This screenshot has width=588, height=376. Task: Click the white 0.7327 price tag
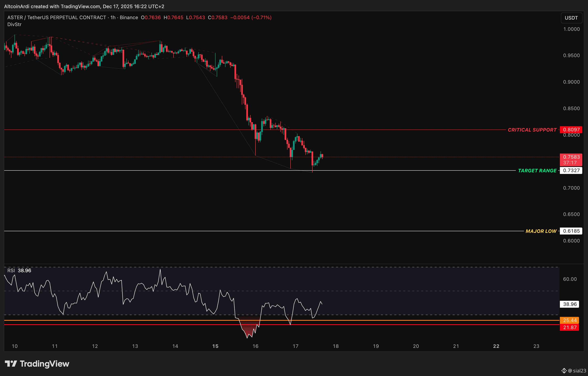(571, 170)
